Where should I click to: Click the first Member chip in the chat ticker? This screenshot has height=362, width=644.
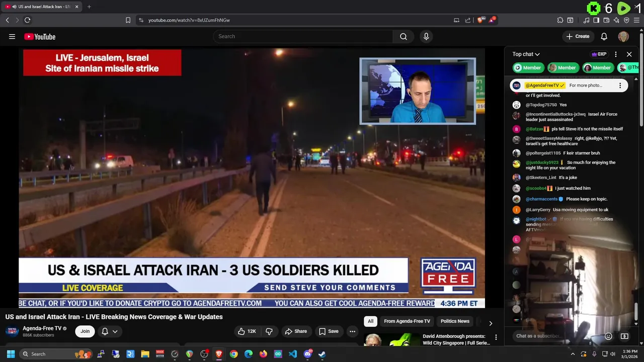click(527, 67)
